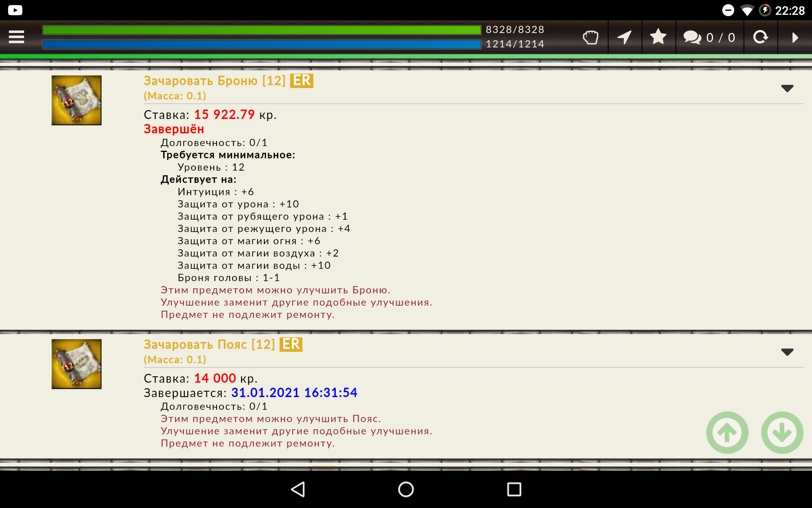Expand dropdown for Зачаровать Броню item
This screenshot has width=812, height=508.
787,88
